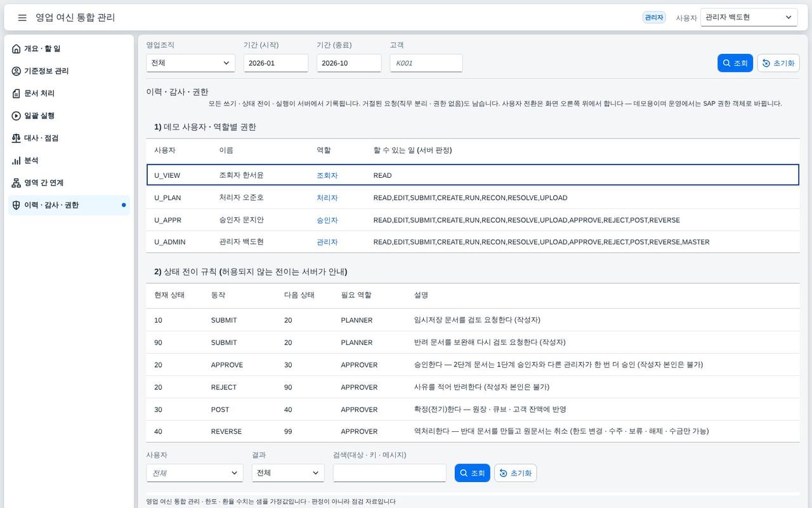Open 영역 간 연계 page
This screenshot has height=508, width=812.
(69, 183)
